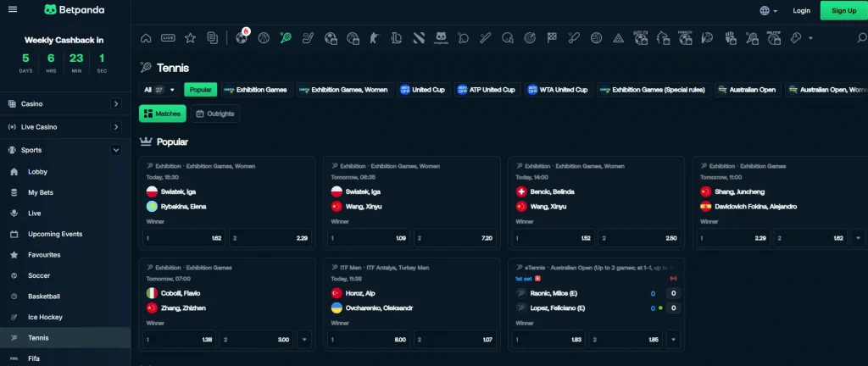Open the hamburger menu beside the Betpanda logo
This screenshot has width=868, height=366.
(12, 10)
